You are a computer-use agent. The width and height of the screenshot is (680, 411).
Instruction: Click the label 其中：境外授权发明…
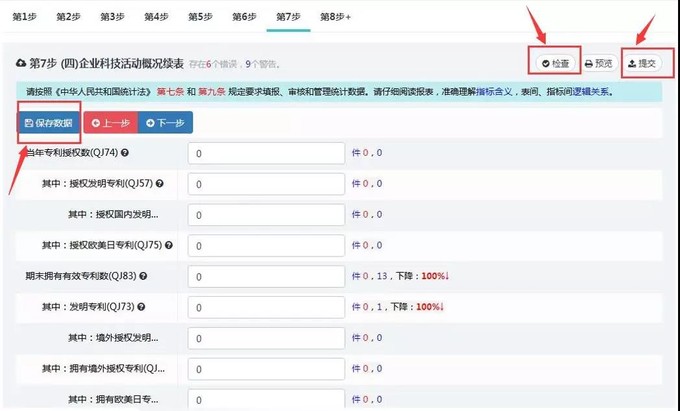[x=113, y=337]
